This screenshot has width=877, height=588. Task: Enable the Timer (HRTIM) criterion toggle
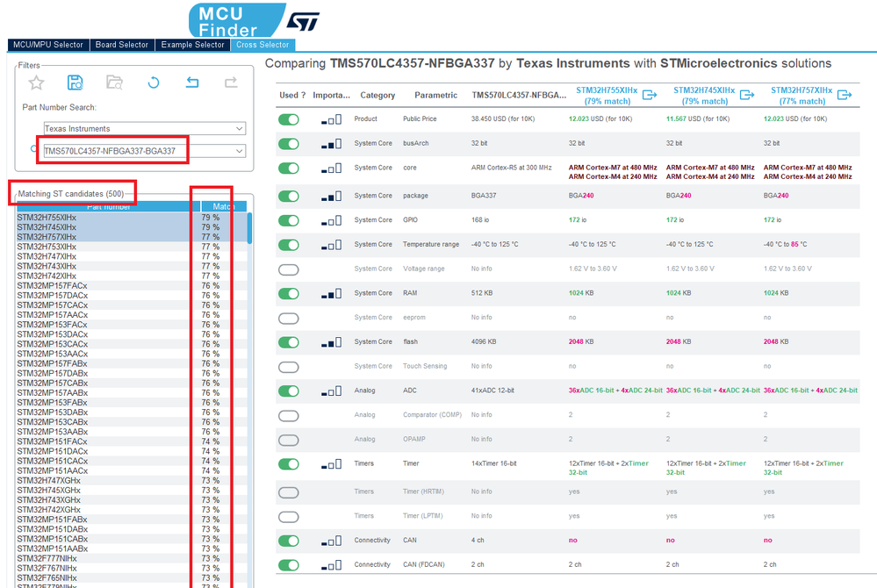click(x=289, y=492)
